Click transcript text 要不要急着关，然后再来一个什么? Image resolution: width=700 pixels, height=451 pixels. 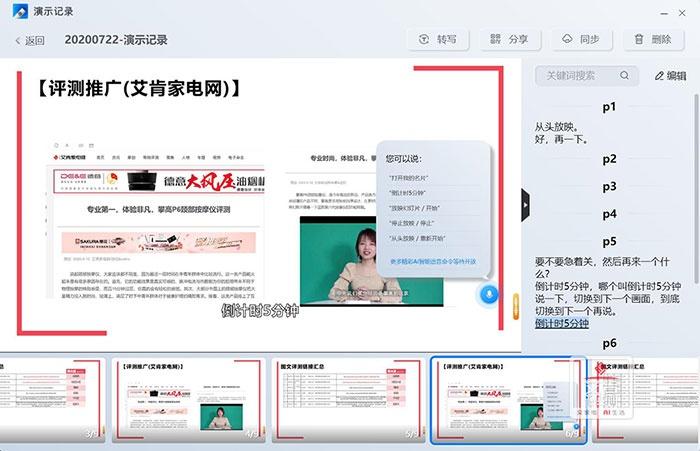pos(602,267)
